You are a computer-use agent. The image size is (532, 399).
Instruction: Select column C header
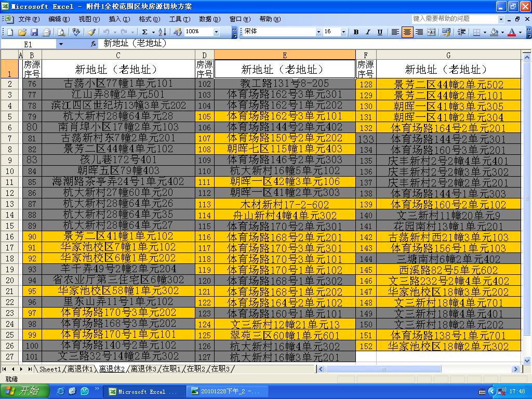[x=118, y=55]
